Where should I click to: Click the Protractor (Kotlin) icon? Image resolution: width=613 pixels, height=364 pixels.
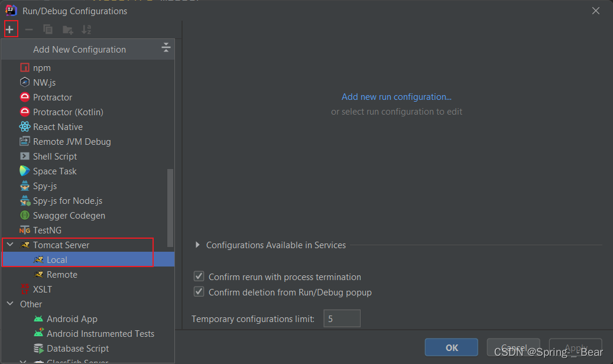click(x=25, y=112)
